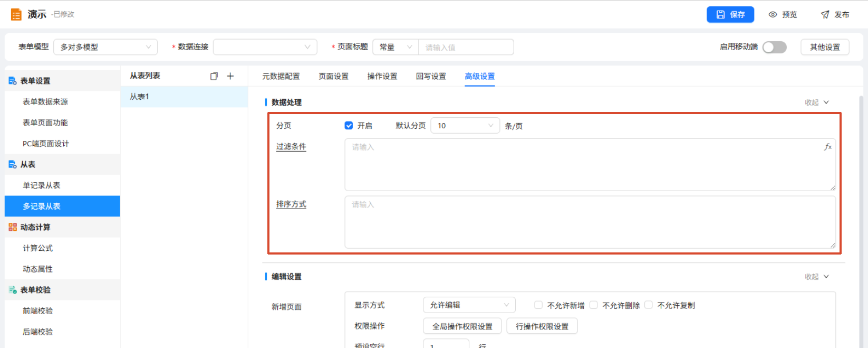This screenshot has width=868, height=348.
Task: Click the orange form app logo icon
Action: click(16, 14)
